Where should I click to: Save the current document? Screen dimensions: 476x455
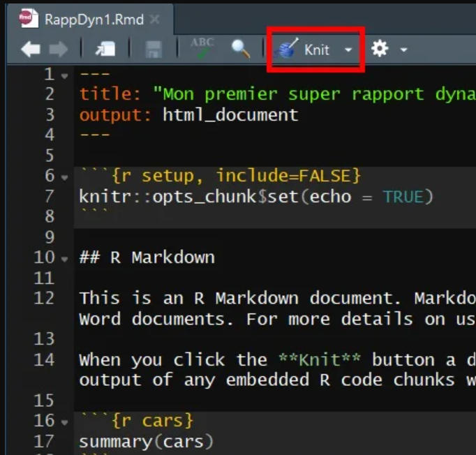pyautogui.click(x=154, y=50)
